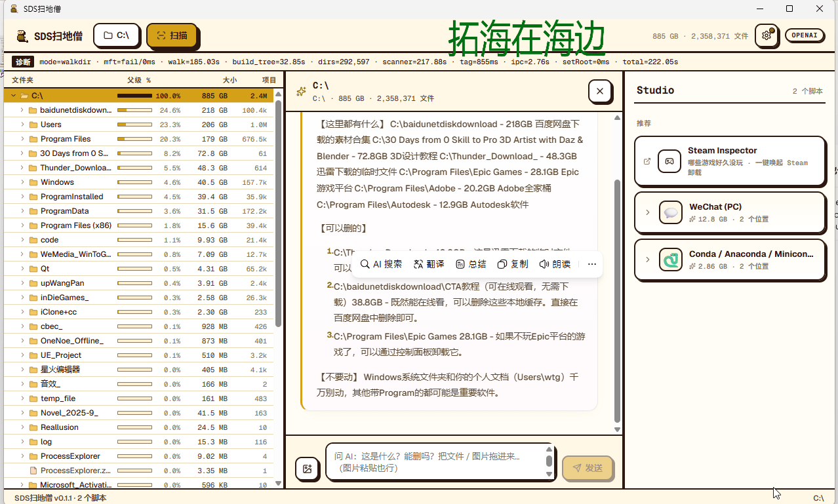Click the Reallusion folder icon

tap(33, 427)
